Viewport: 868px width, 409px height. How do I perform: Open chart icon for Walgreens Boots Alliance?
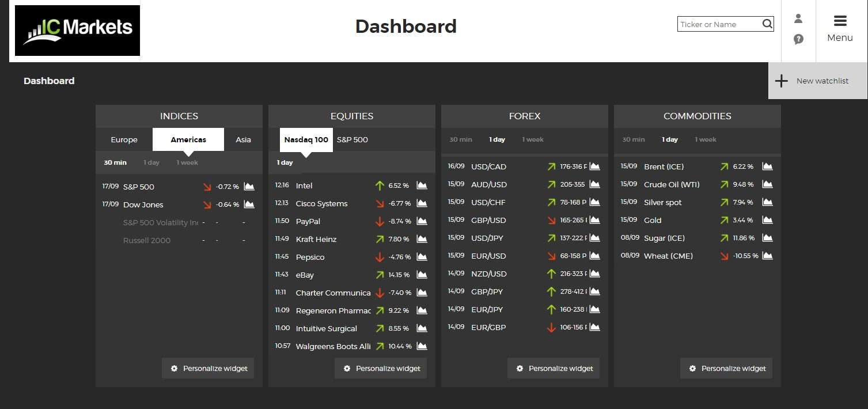point(422,346)
